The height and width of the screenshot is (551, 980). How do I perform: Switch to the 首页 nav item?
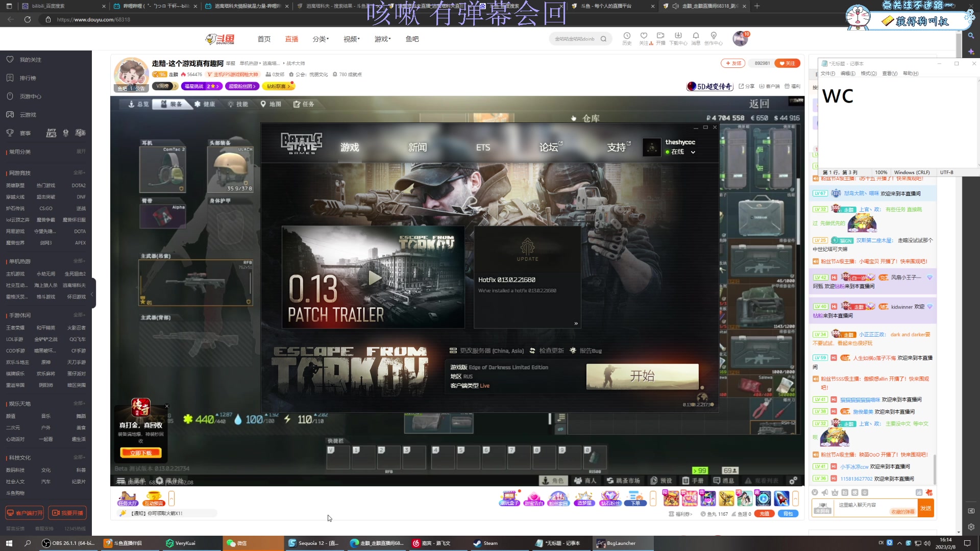coord(264,39)
